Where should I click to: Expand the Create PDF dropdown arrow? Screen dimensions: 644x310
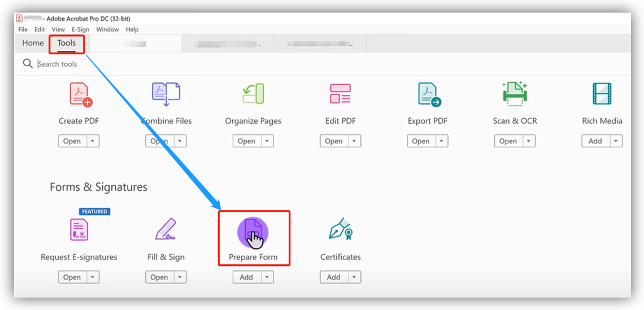click(x=93, y=141)
